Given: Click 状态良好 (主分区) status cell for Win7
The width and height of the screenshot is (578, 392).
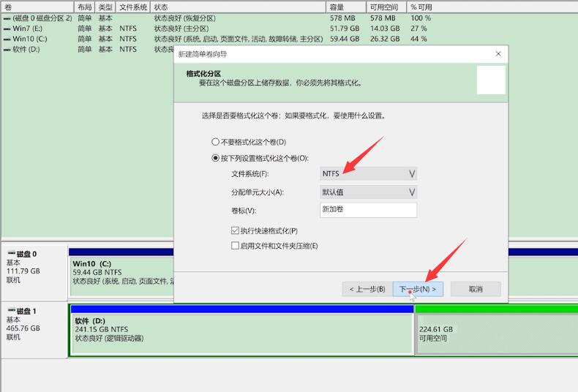Looking at the screenshot, I should click(181, 29).
